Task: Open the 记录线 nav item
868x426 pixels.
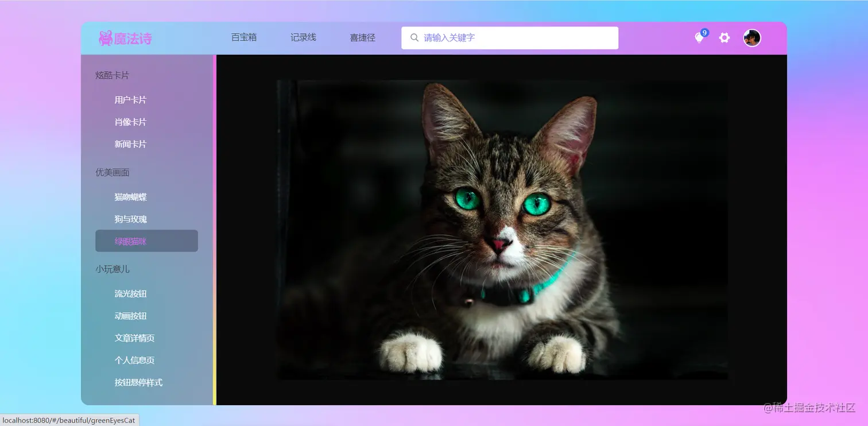Action: (x=303, y=37)
